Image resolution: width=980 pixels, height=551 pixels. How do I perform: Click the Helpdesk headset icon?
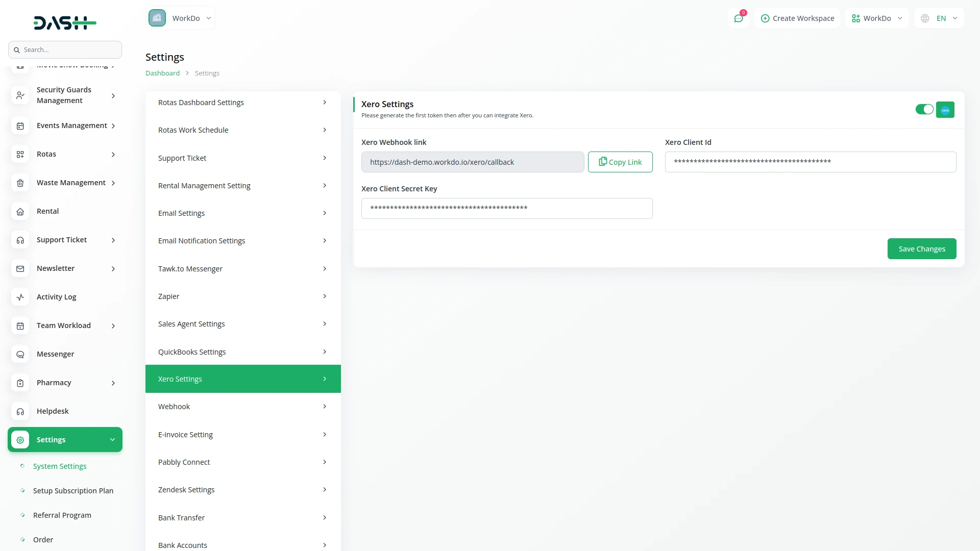coord(20,411)
